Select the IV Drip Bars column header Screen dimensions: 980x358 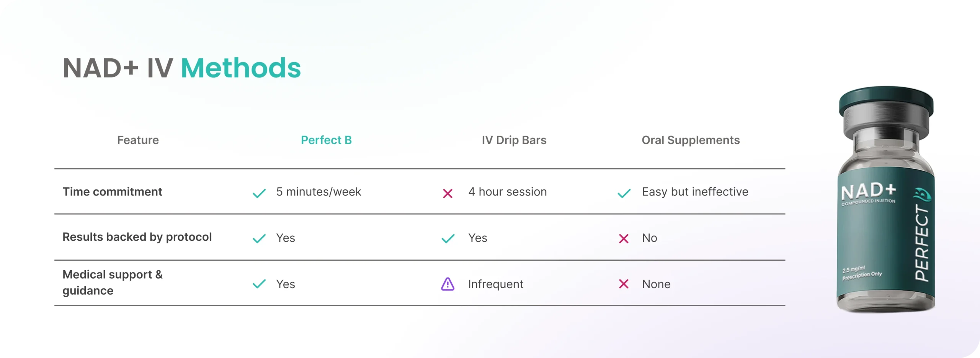(x=514, y=140)
